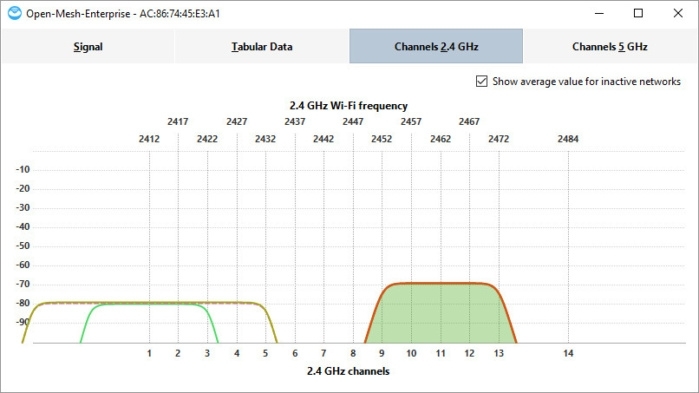This screenshot has width=699, height=393.
Task: Switch to the Signal tab
Action: [x=88, y=46]
